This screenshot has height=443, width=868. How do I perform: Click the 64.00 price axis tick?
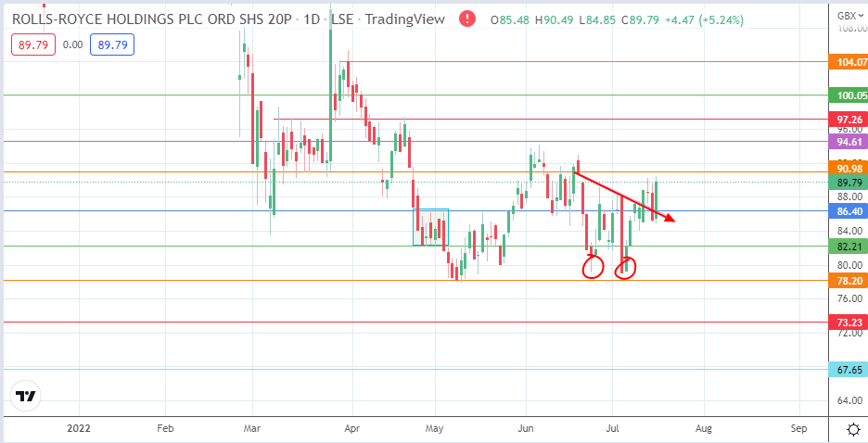(850, 401)
